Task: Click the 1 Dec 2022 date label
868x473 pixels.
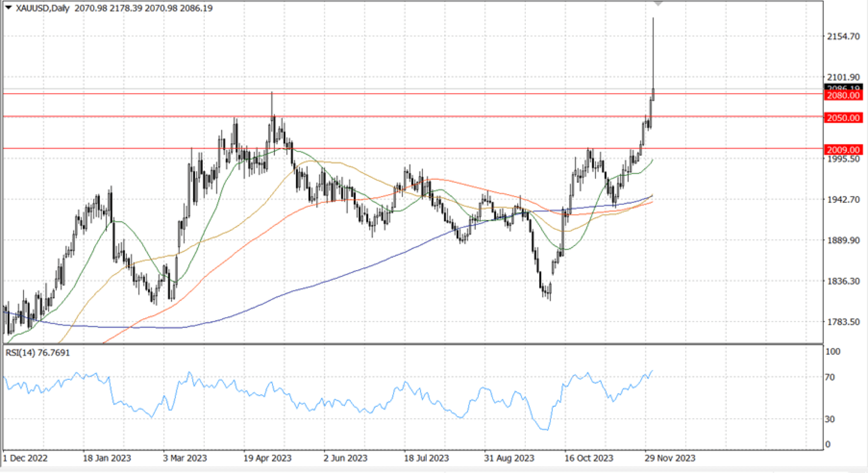Action: 25,458
